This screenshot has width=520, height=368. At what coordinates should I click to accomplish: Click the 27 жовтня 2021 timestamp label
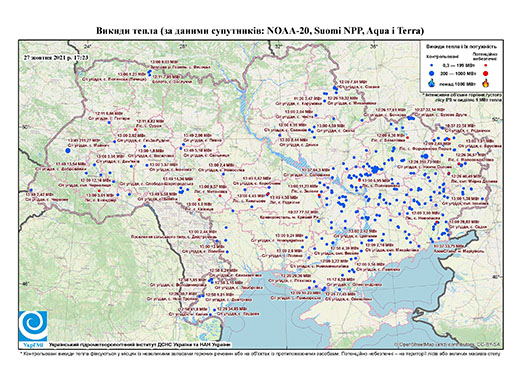[56, 57]
